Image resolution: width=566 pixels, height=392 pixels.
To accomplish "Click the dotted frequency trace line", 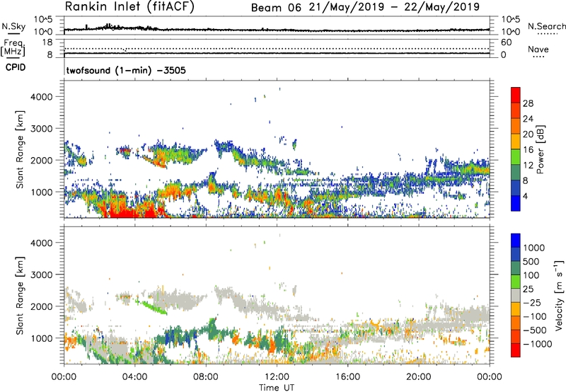I will (277, 48).
